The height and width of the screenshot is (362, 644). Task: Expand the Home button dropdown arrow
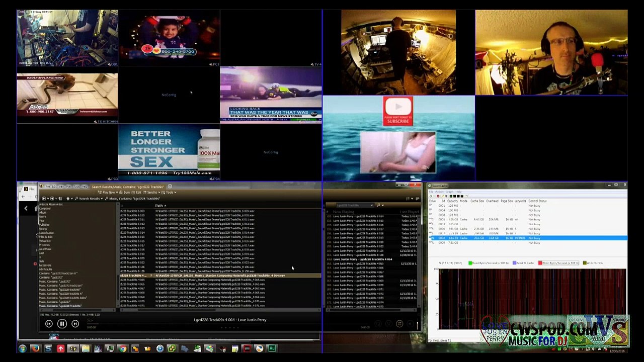(71, 199)
